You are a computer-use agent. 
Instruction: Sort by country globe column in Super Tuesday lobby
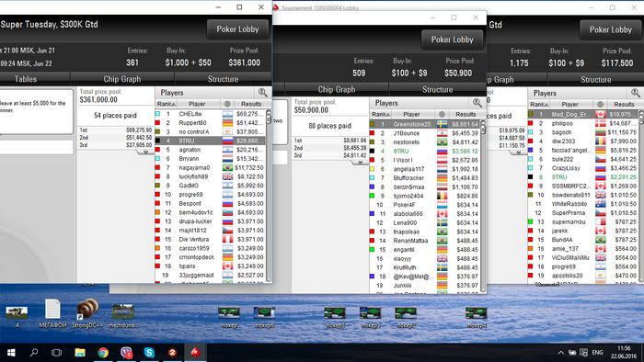coord(227,104)
